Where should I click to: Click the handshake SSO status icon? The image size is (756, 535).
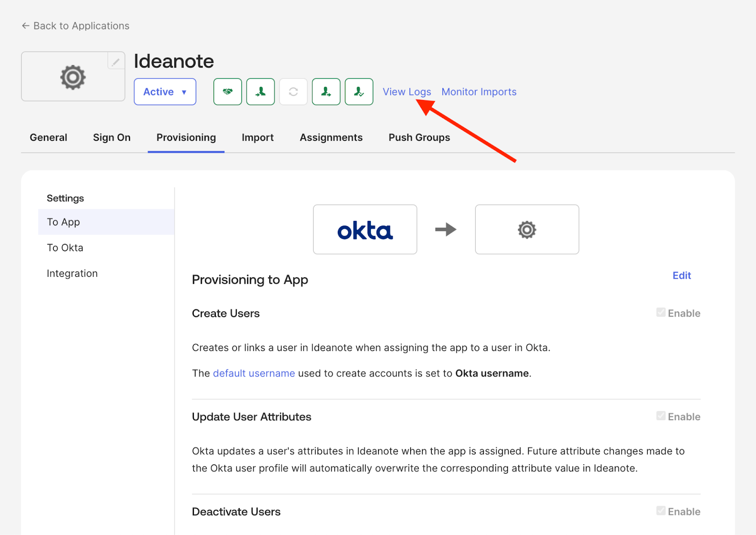[227, 92]
